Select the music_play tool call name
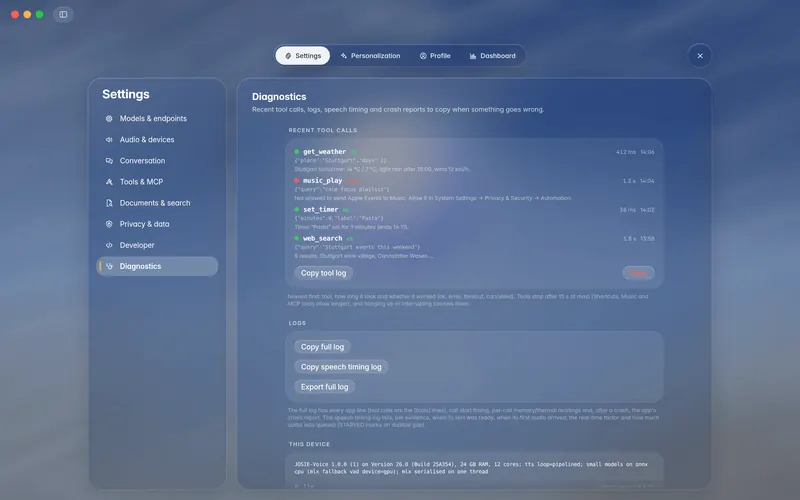 (322, 181)
